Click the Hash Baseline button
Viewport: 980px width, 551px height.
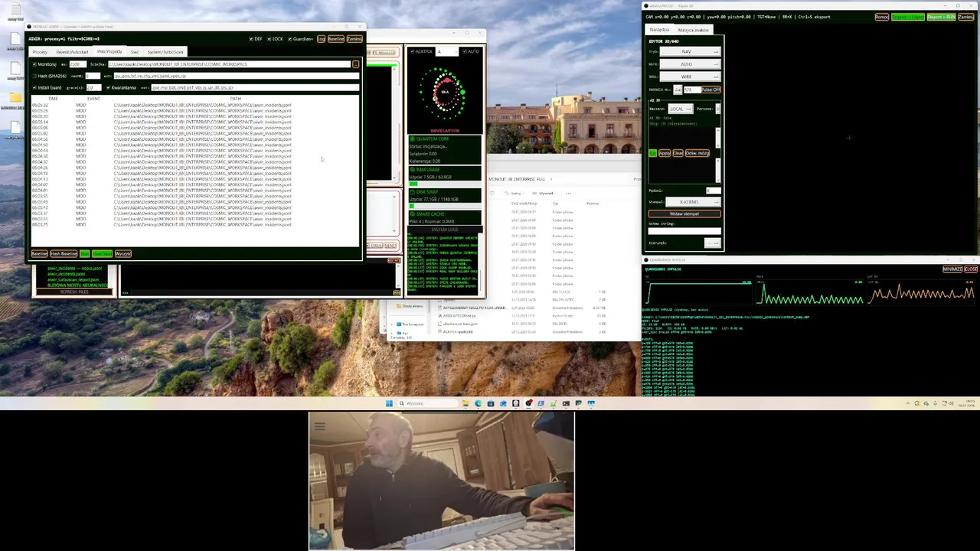(64, 253)
